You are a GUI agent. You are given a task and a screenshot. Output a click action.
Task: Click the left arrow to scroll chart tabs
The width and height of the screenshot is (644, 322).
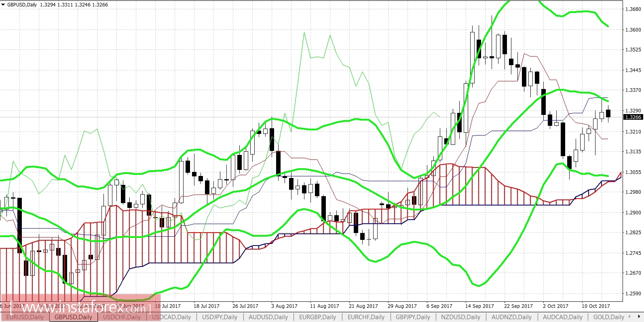click(629, 317)
